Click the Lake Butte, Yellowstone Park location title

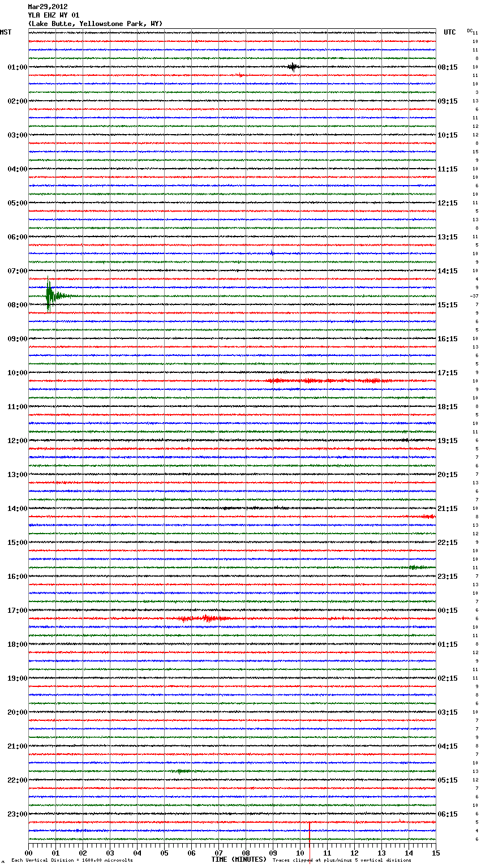click(x=95, y=24)
